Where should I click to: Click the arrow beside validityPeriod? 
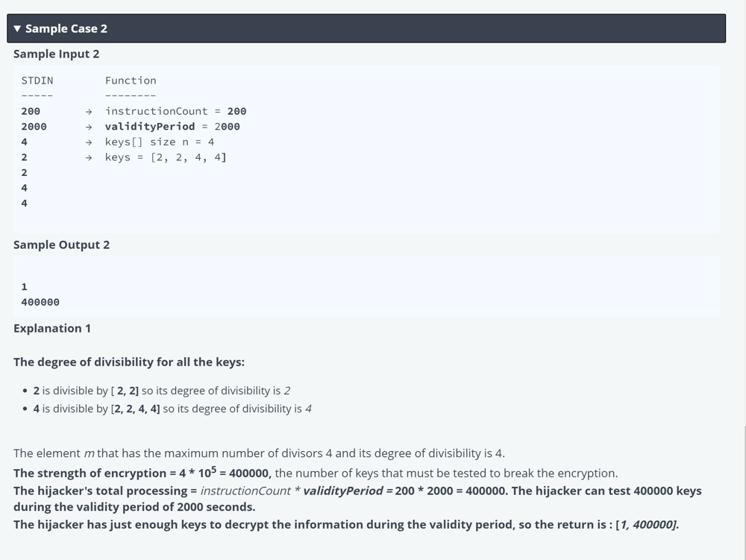[89, 127]
